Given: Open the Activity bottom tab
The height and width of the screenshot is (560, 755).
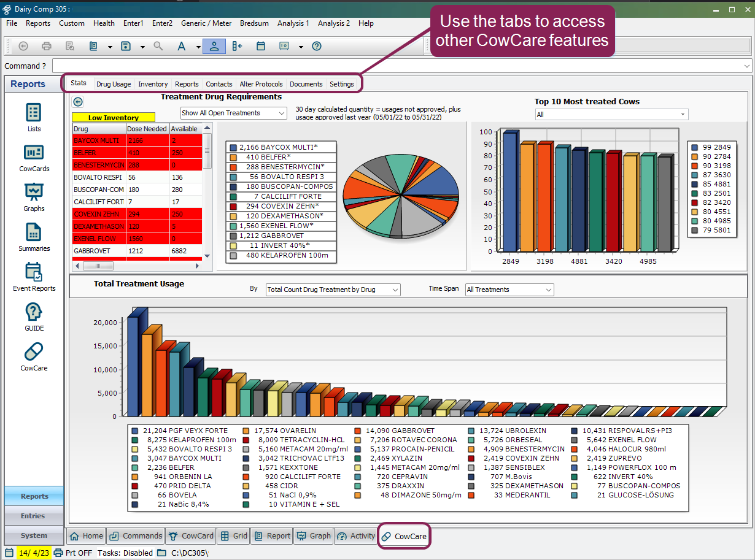Looking at the screenshot, I should pos(356,536).
